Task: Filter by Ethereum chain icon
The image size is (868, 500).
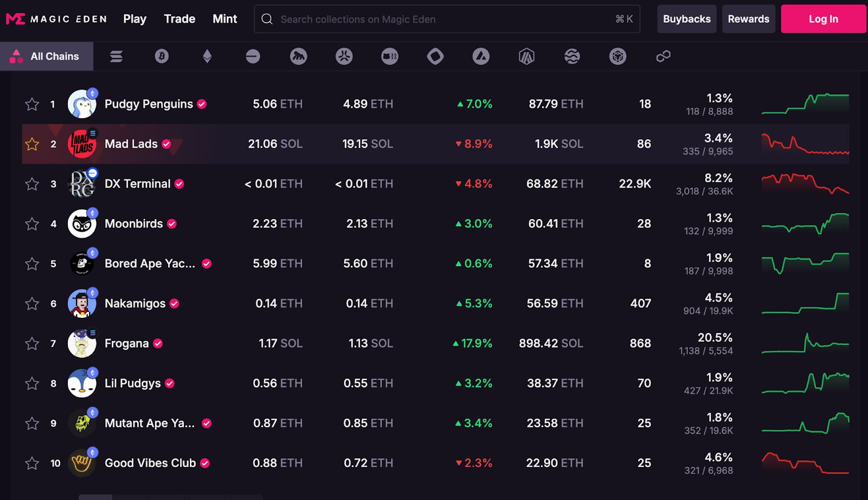Action: (x=207, y=56)
